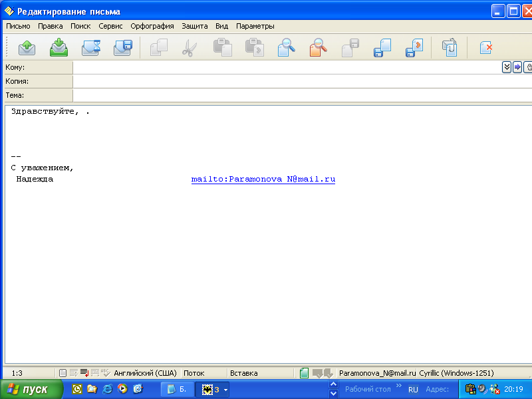Click the Тема label

(39, 95)
